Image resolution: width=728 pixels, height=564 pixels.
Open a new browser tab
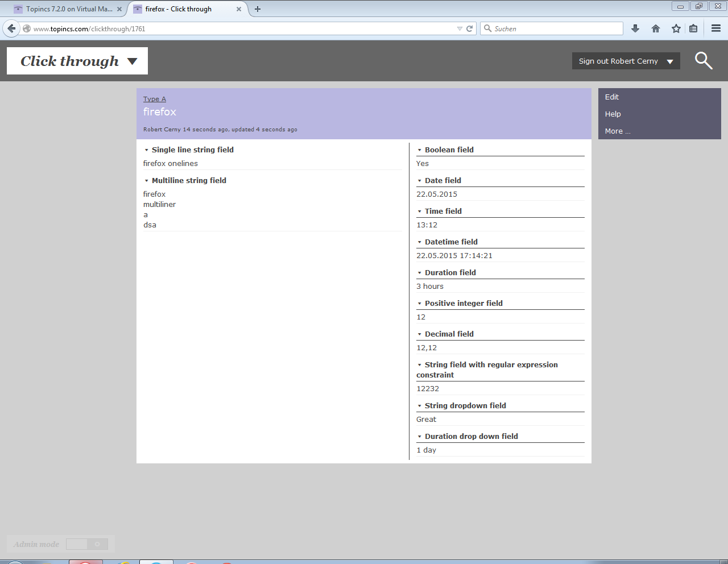point(258,9)
